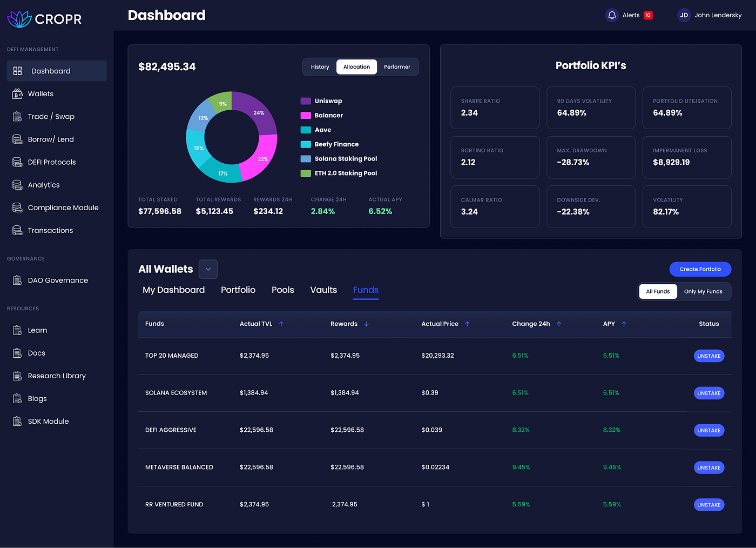Click the Borrow/ Lend icon
The height and width of the screenshot is (548, 756).
[x=17, y=139]
